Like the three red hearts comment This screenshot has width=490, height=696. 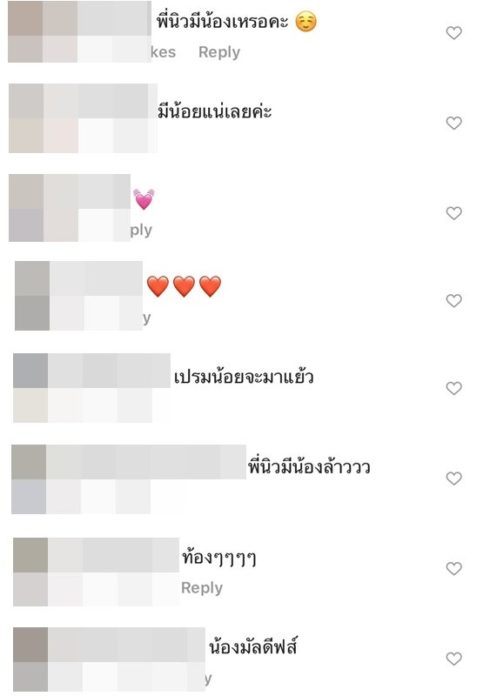tap(454, 301)
